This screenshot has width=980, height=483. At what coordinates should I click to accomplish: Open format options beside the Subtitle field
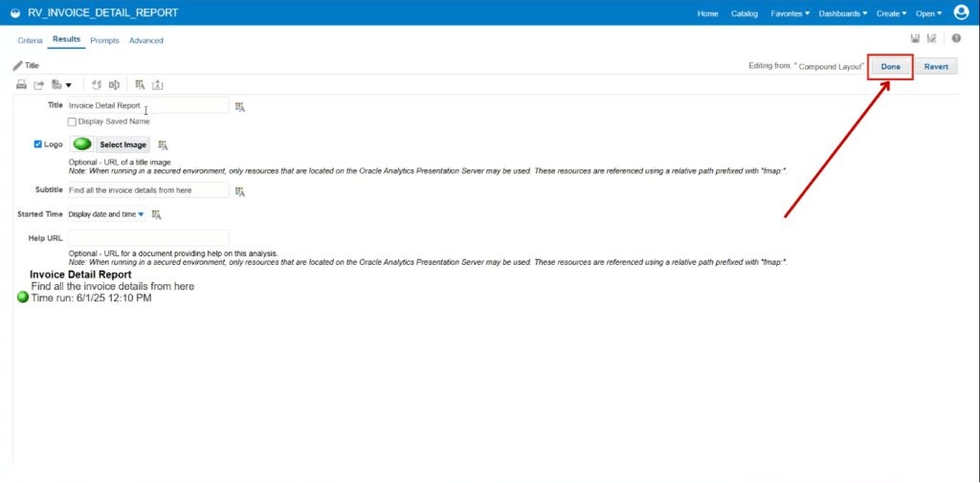coord(240,191)
